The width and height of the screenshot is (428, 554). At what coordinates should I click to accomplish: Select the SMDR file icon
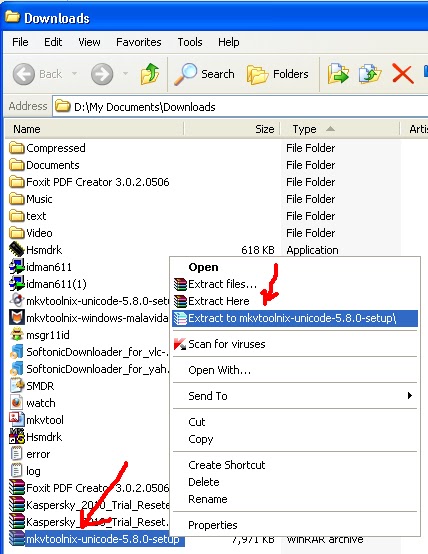17,385
